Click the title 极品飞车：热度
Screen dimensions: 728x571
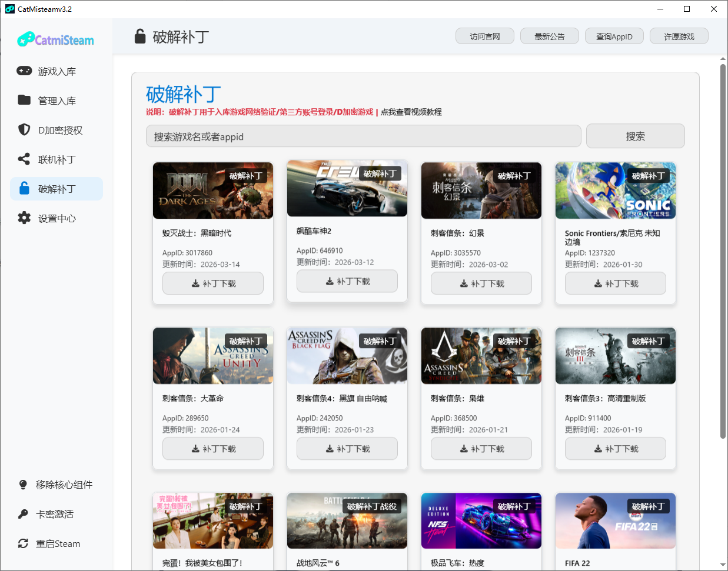click(457, 563)
